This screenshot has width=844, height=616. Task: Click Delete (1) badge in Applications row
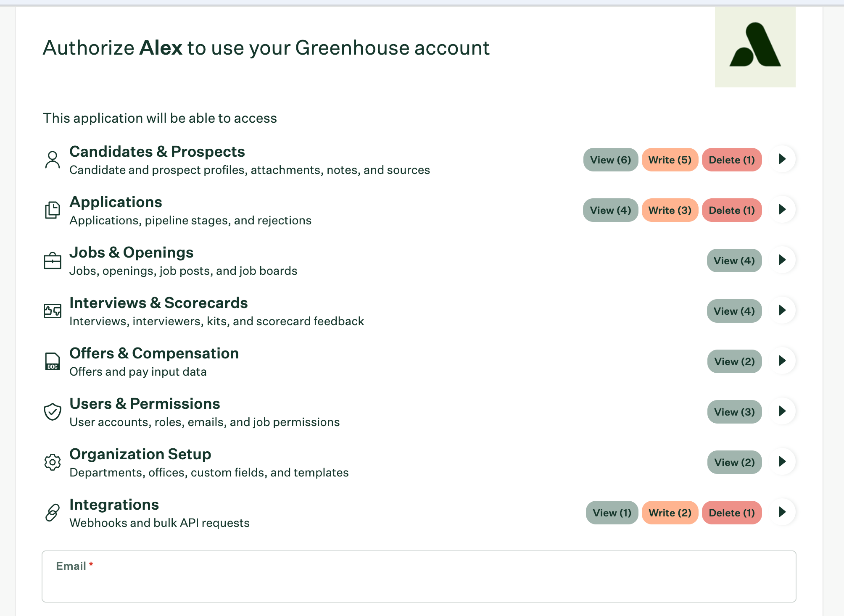(732, 210)
